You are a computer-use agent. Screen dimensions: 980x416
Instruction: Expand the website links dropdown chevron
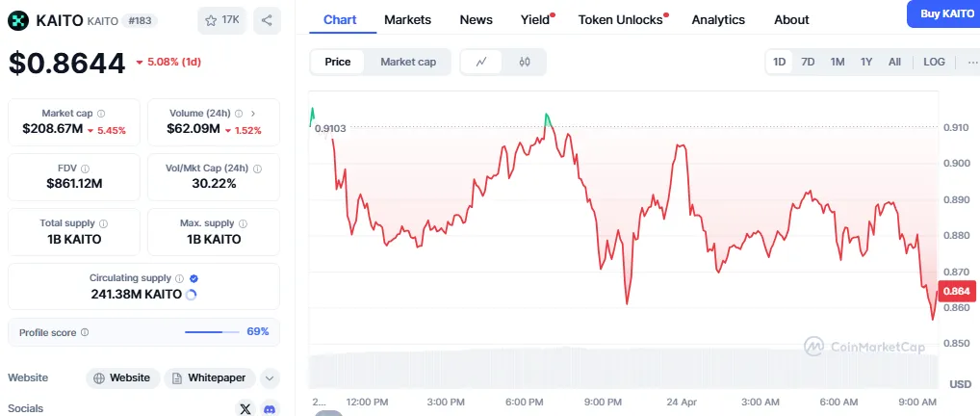pos(270,378)
